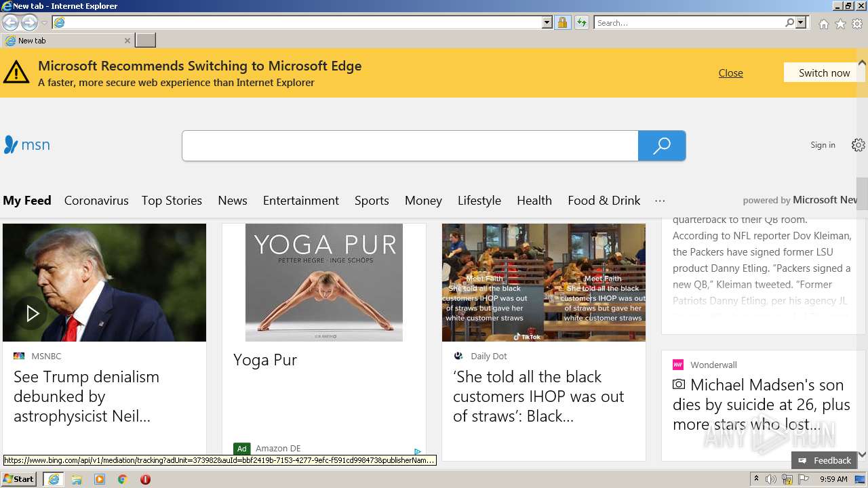
Task: Click the AdChoices icon on the Amazon ad
Action: pos(418,451)
